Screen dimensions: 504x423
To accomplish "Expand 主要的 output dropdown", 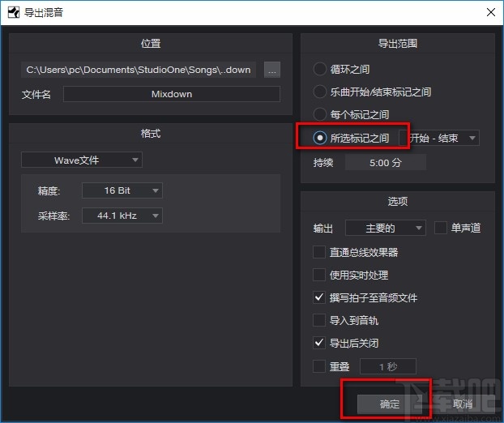I will click(386, 228).
